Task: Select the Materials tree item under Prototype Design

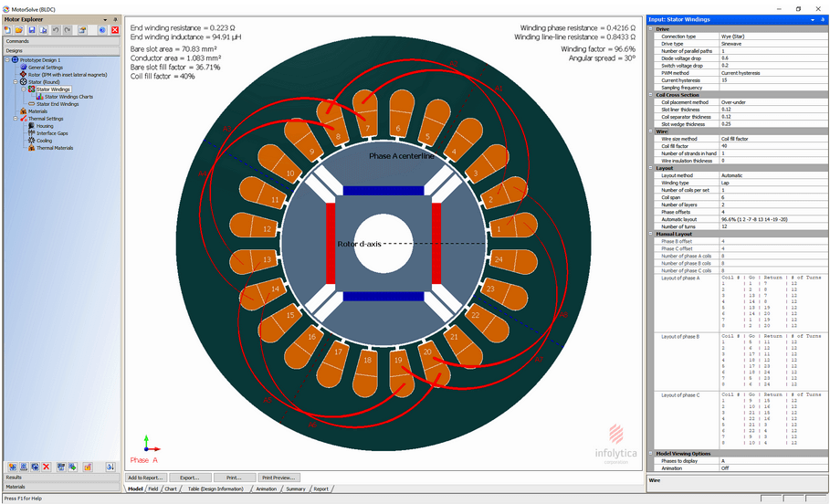Action: click(x=37, y=111)
